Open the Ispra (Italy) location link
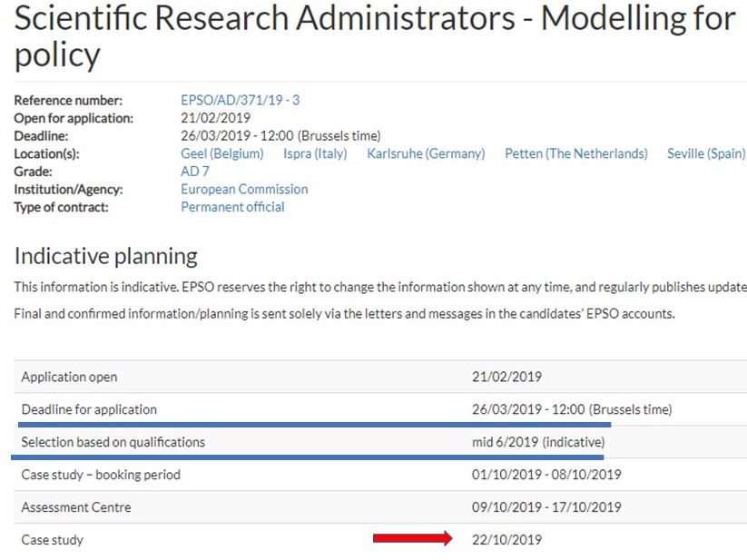The height and width of the screenshot is (560, 747). (x=315, y=153)
